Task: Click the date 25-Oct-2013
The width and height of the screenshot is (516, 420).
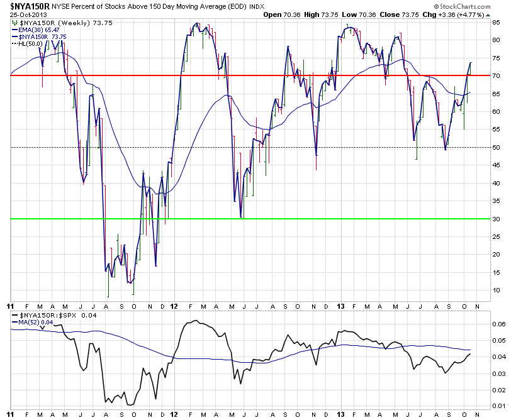Action: pos(28,14)
